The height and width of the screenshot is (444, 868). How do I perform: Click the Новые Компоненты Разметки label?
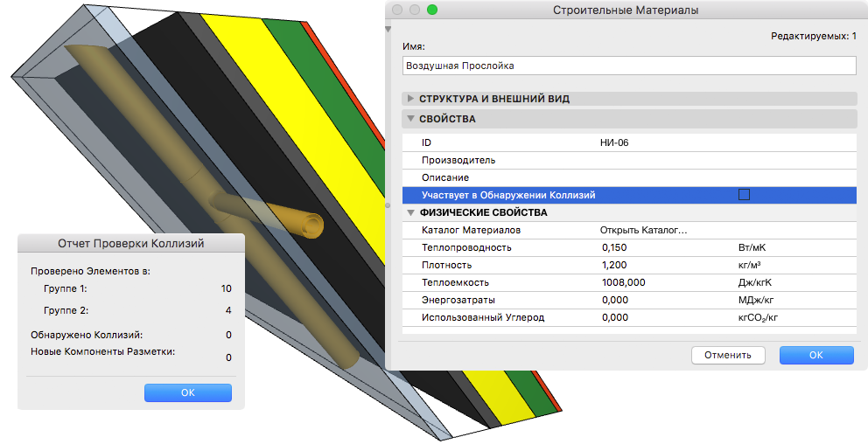click(x=102, y=351)
